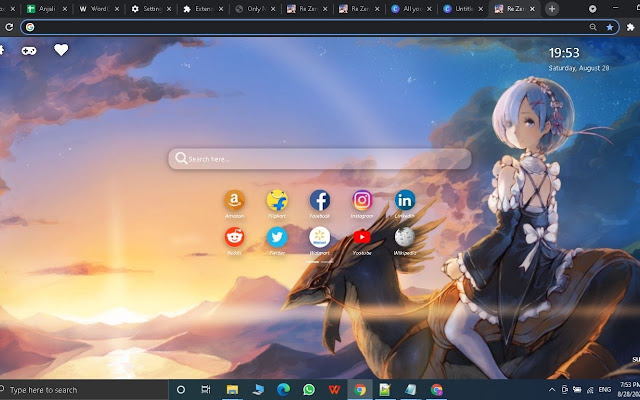Open Microsoft Edge from the taskbar
Image resolution: width=640 pixels, height=400 pixels.
[x=283, y=390]
